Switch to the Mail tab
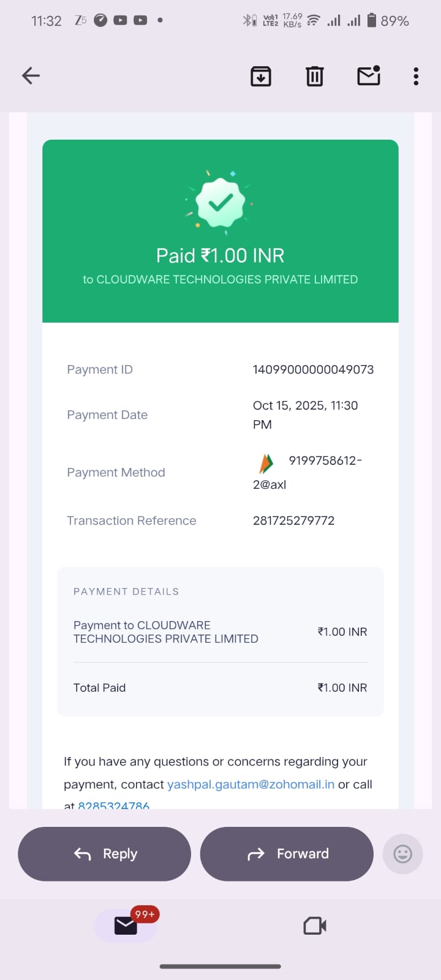Viewport: 441px width, 980px height. (x=126, y=925)
